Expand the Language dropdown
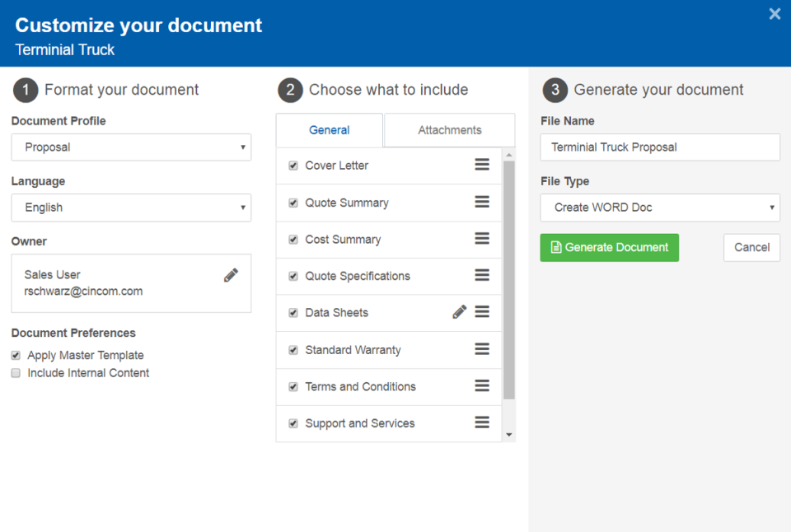 (x=131, y=208)
